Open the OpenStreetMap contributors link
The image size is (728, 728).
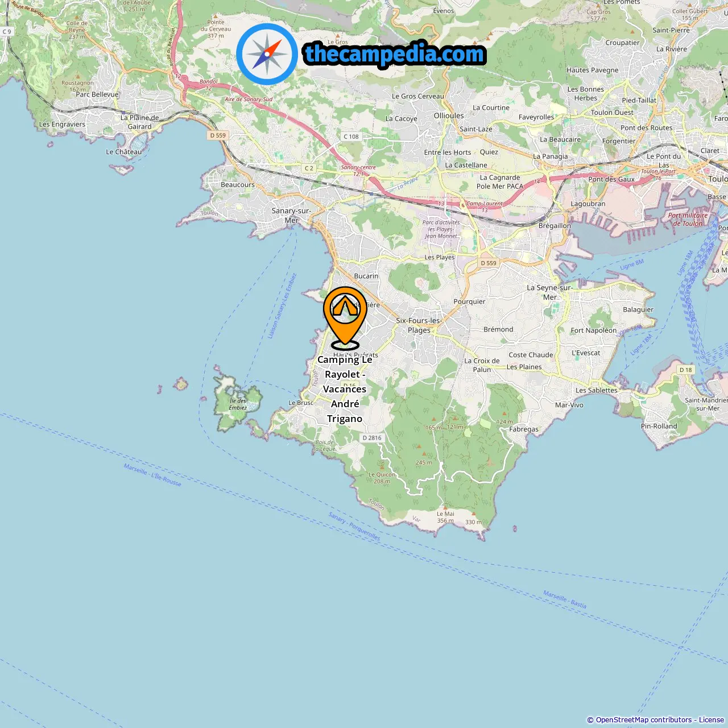click(x=644, y=720)
